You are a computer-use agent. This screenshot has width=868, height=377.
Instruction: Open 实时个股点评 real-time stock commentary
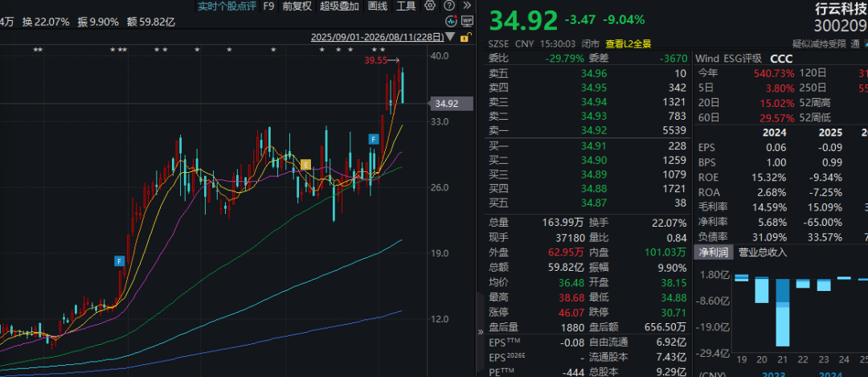tap(227, 6)
